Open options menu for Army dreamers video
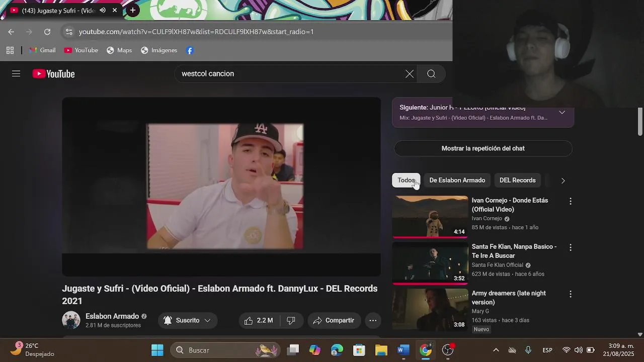 (570, 294)
